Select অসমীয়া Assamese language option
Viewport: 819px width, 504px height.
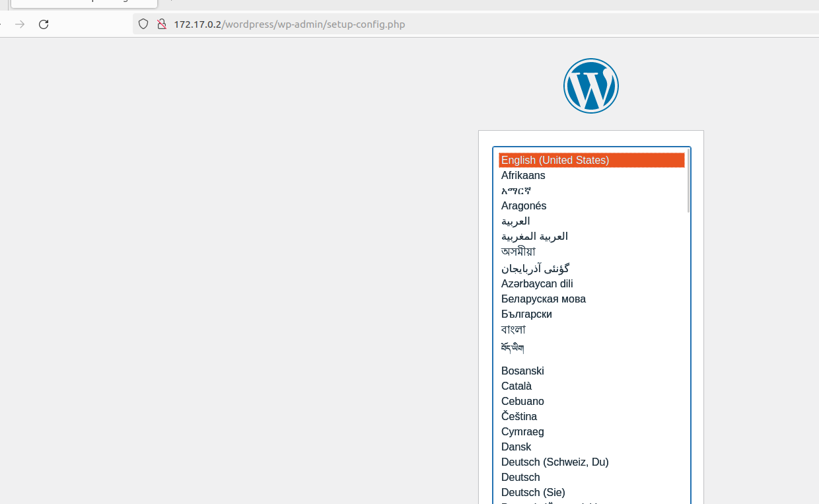(591, 252)
